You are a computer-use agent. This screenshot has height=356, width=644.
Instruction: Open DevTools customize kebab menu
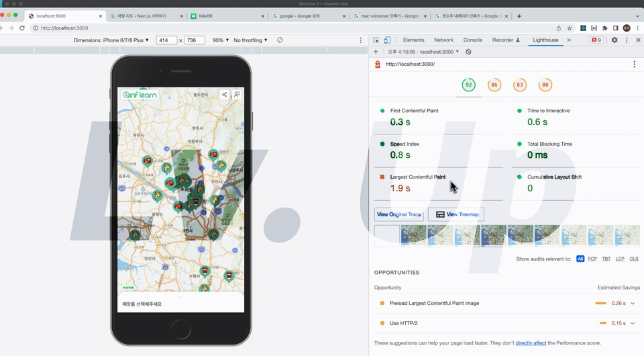pos(627,40)
